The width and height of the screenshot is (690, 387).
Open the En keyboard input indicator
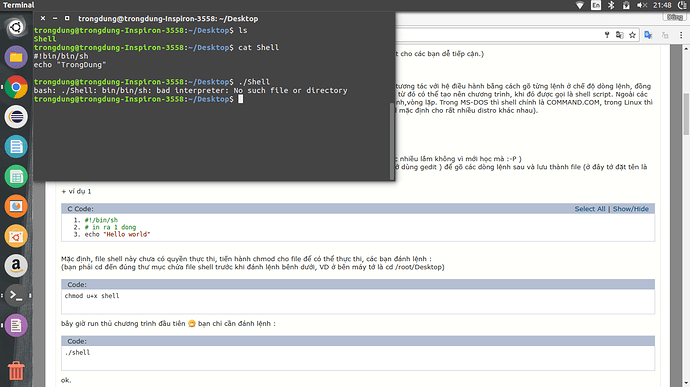[596, 5]
